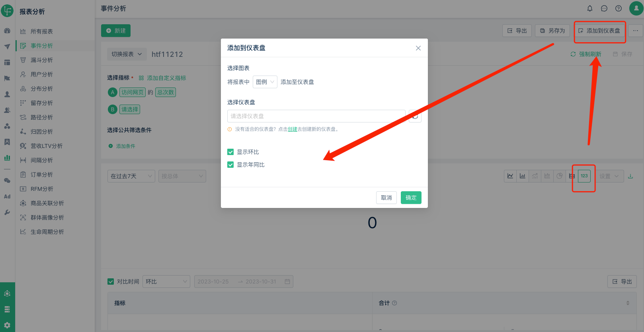644x332 pixels.
Task: Uncheck the 显示环比 checkbox
Action: tap(230, 152)
